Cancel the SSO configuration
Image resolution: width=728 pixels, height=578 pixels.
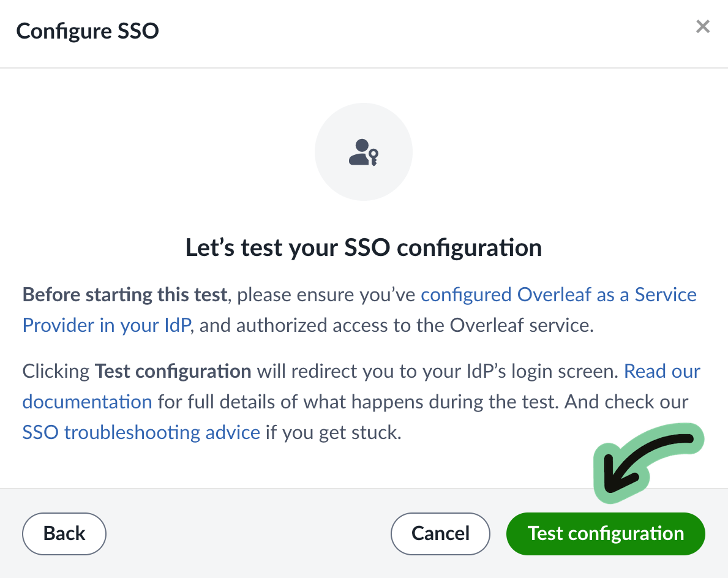pos(440,533)
